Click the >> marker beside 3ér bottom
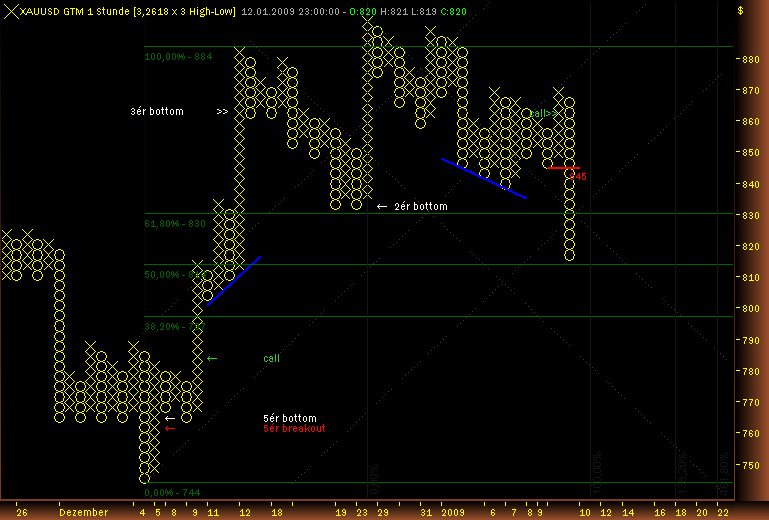Viewport: 769px width, 520px height. 222,112
